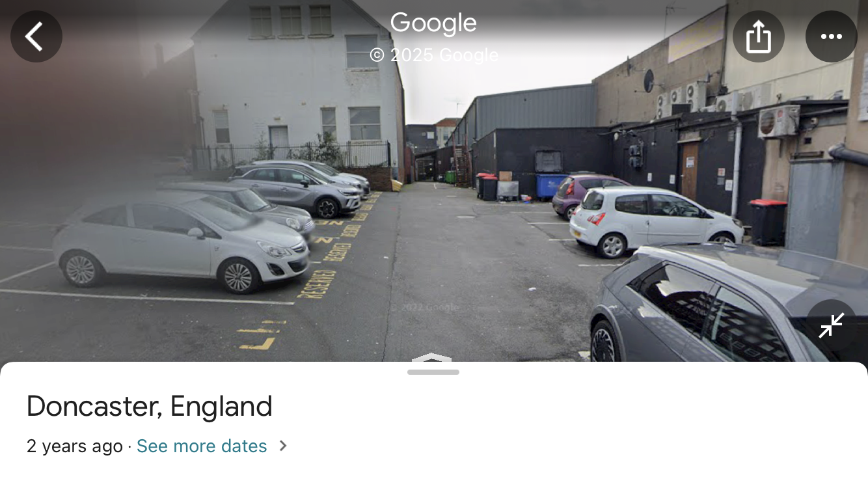Tap the © 2025 Google copyright notice
This screenshot has height=488, width=868.
434,55
